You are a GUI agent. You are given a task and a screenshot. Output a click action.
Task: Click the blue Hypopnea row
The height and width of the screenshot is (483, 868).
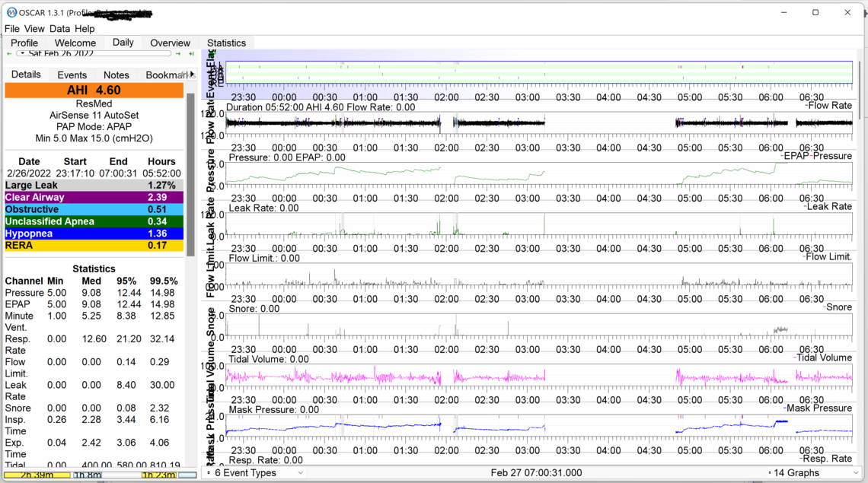[x=94, y=234]
